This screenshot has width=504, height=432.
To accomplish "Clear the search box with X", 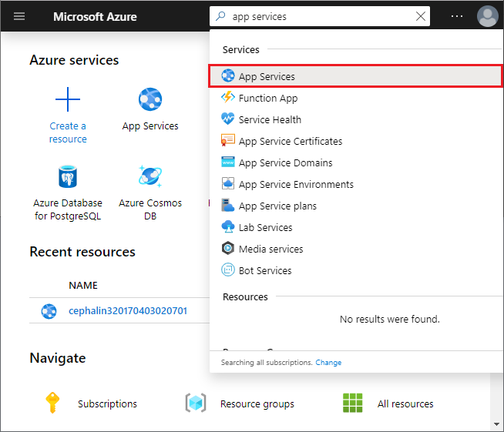I will (x=420, y=16).
